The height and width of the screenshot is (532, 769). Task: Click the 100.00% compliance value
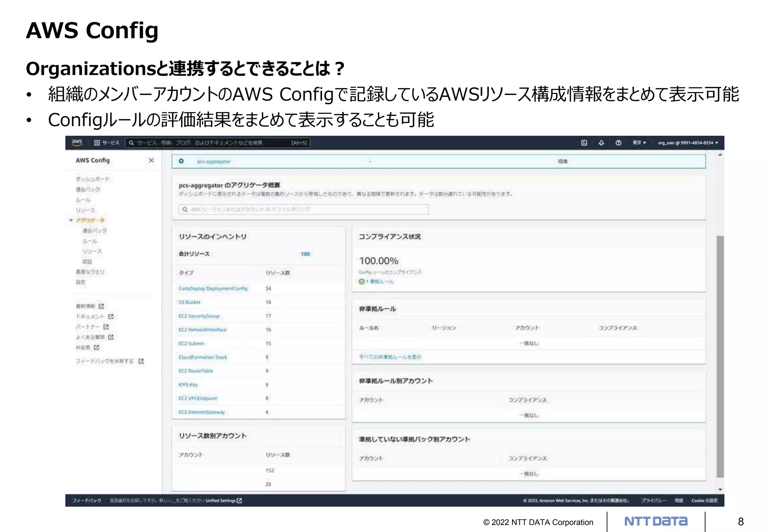(378, 261)
